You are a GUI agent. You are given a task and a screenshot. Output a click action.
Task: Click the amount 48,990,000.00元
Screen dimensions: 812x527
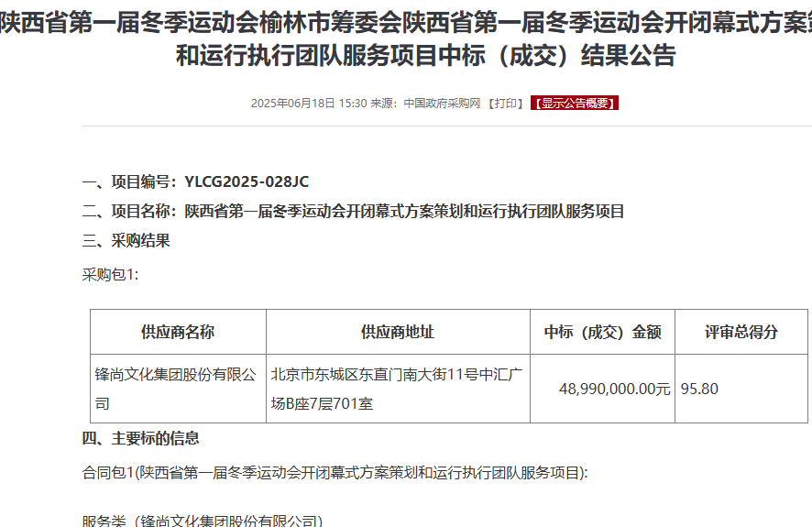pyautogui.click(x=615, y=389)
